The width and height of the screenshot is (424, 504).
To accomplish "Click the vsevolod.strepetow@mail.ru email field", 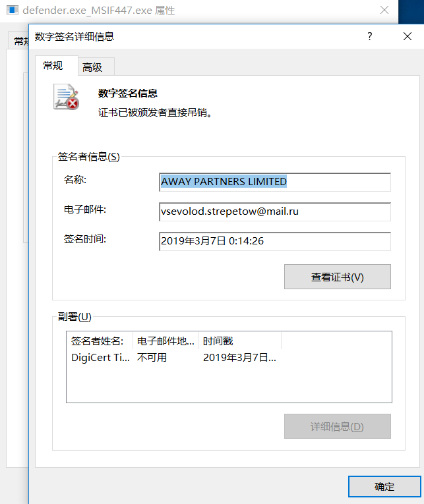I will tap(275, 211).
